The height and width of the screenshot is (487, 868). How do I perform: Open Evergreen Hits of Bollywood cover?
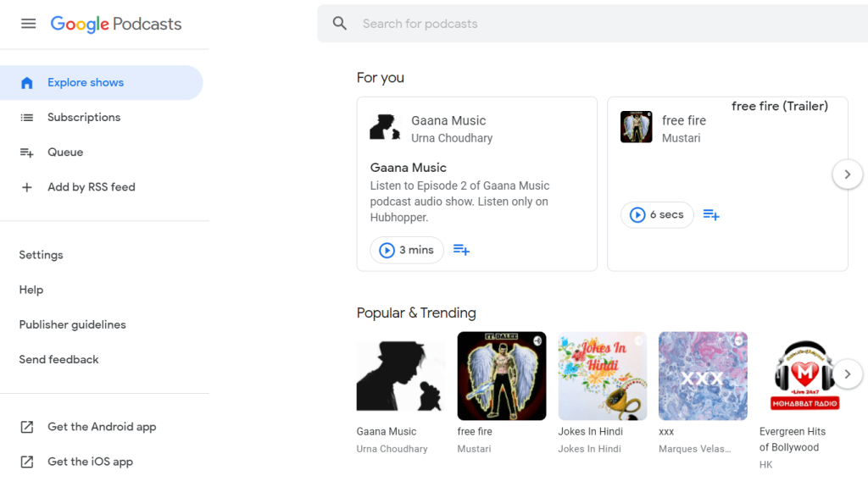(x=805, y=376)
